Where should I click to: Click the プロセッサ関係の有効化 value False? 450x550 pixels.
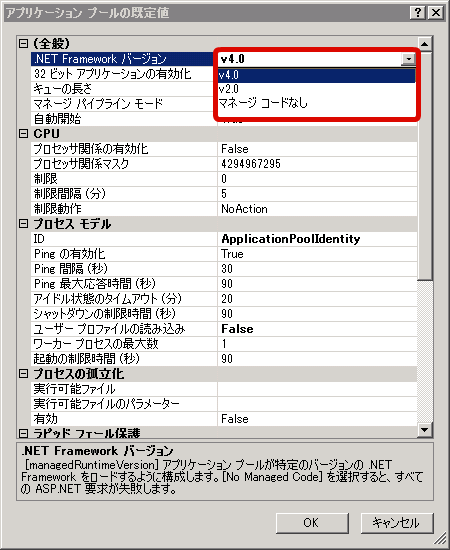click(235, 149)
